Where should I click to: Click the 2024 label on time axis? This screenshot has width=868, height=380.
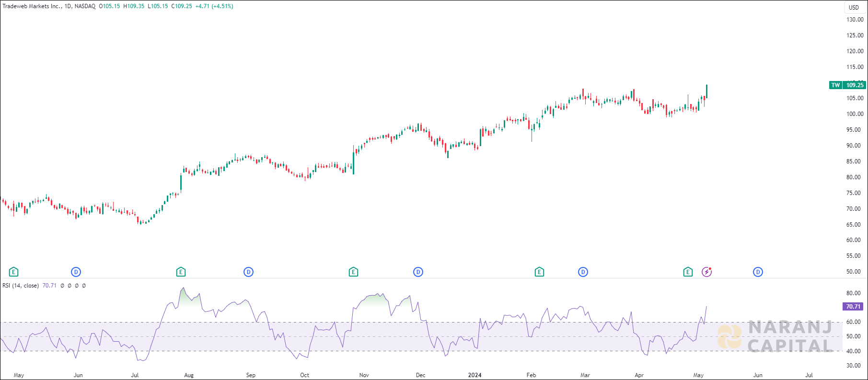click(x=475, y=375)
